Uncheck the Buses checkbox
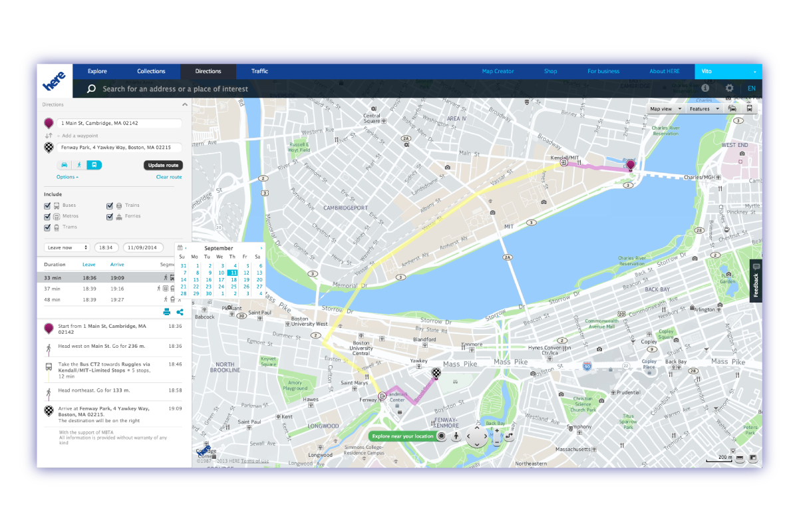Screen dimensions: 799x532 47,205
